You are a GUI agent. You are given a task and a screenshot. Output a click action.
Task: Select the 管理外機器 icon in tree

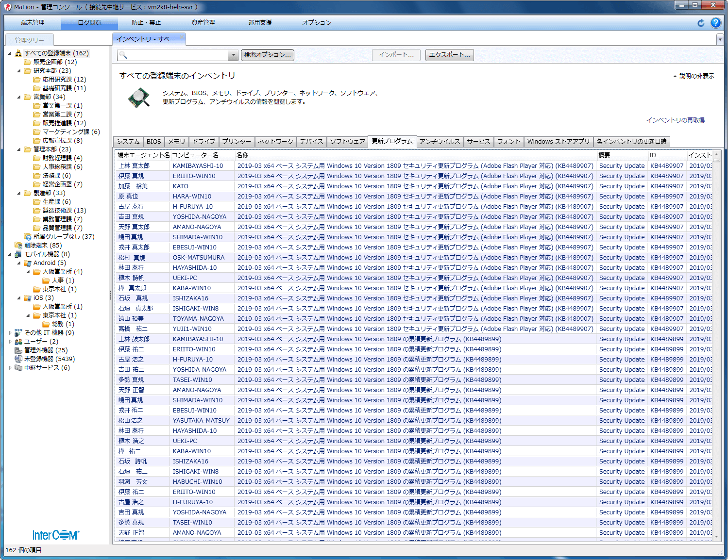pyautogui.click(x=18, y=350)
